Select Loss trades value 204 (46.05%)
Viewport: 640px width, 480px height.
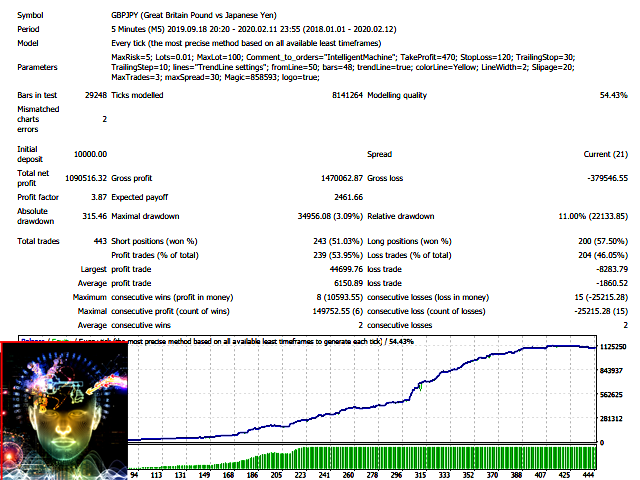(x=603, y=255)
